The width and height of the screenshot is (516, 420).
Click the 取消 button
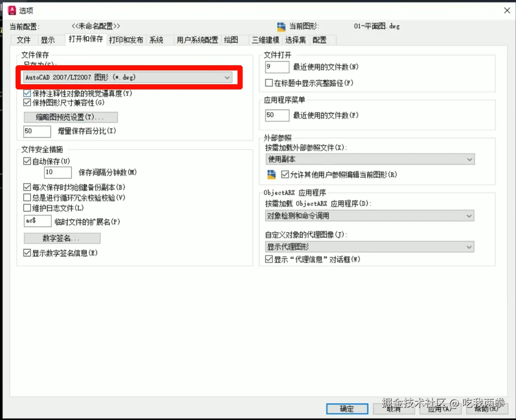click(x=394, y=409)
